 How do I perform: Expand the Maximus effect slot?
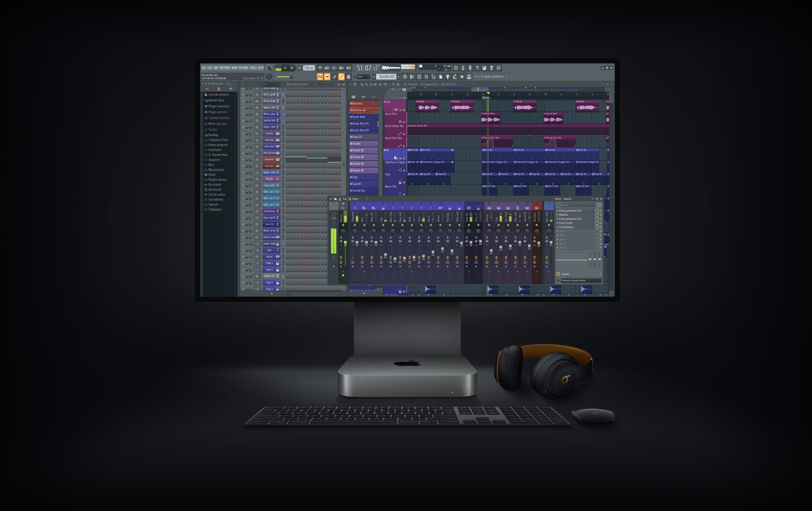tap(557, 215)
